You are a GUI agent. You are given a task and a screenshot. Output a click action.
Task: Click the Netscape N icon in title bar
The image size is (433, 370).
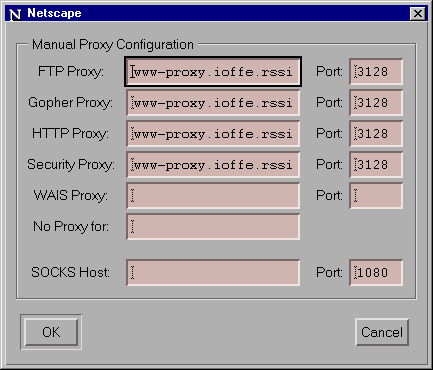coord(15,14)
